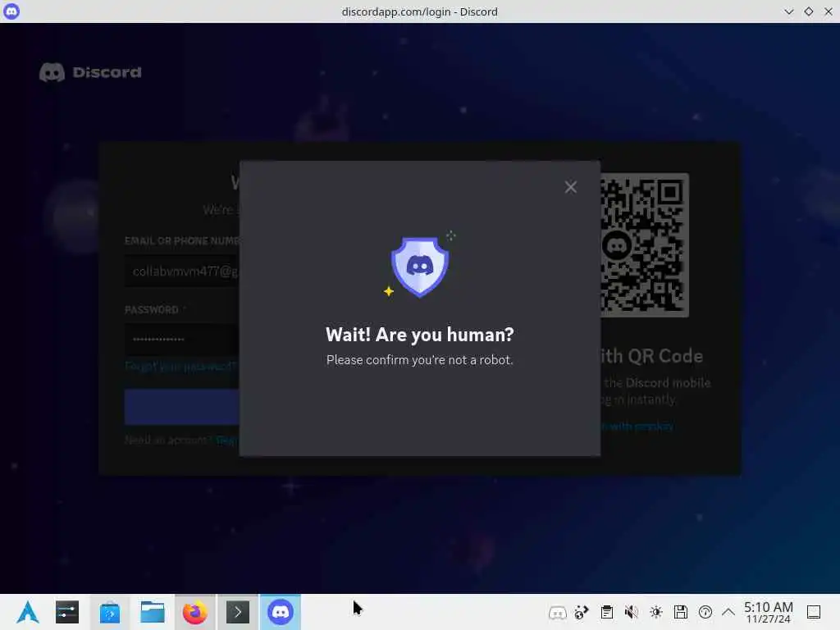
Task: Click the 'Wait! Are you human?' heading
Action: 419,335
